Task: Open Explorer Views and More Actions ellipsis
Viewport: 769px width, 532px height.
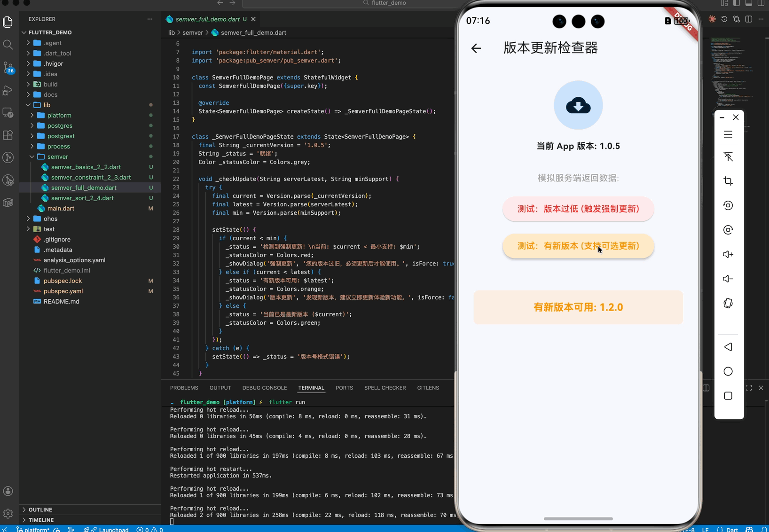Action: point(150,19)
